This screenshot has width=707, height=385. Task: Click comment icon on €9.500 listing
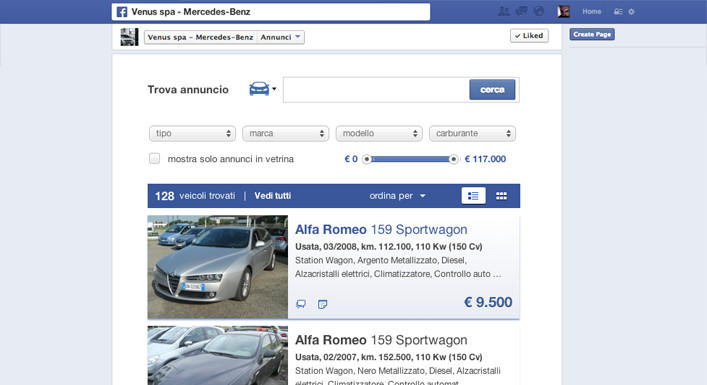[301, 304]
